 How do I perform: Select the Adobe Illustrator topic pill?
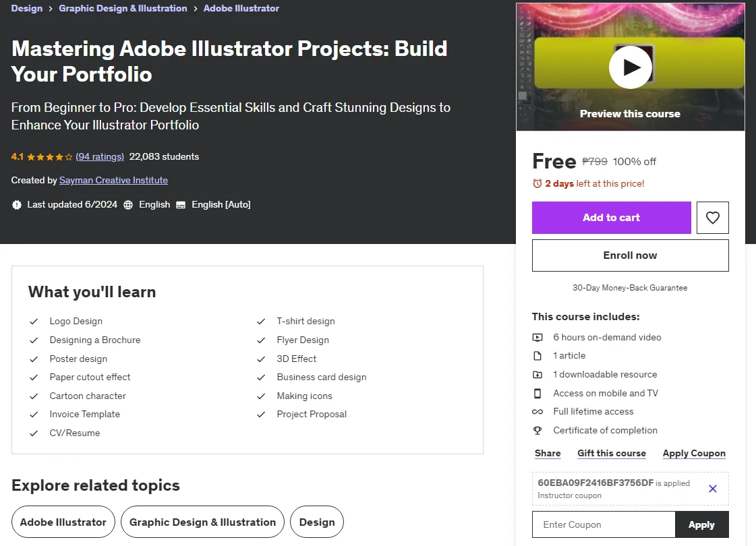(63, 522)
